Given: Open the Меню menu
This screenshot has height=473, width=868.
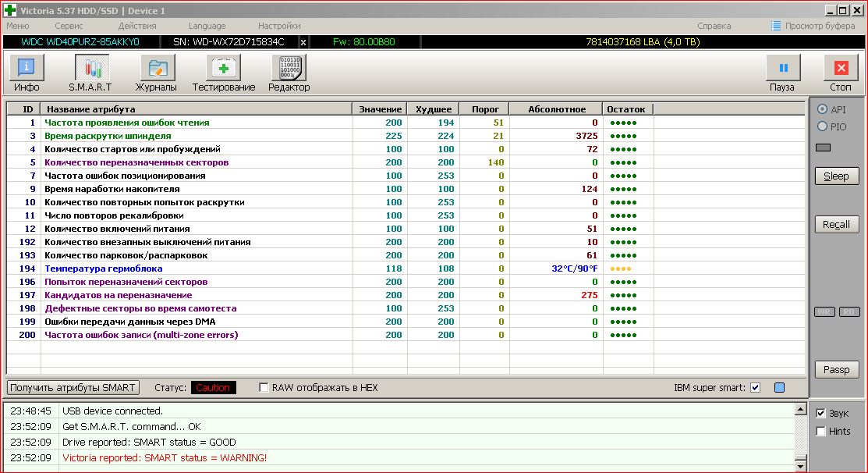Looking at the screenshot, I should 18,26.
